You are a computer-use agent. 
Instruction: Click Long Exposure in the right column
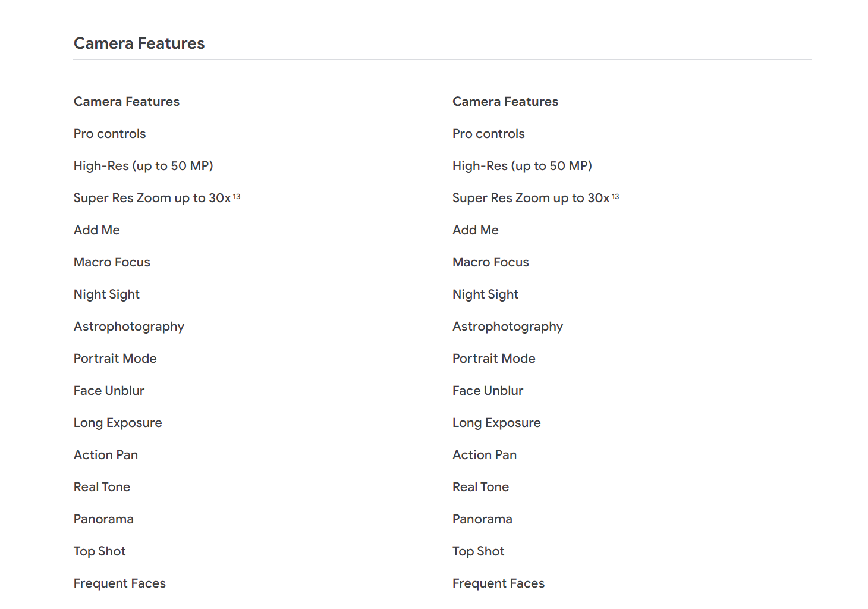pos(496,423)
